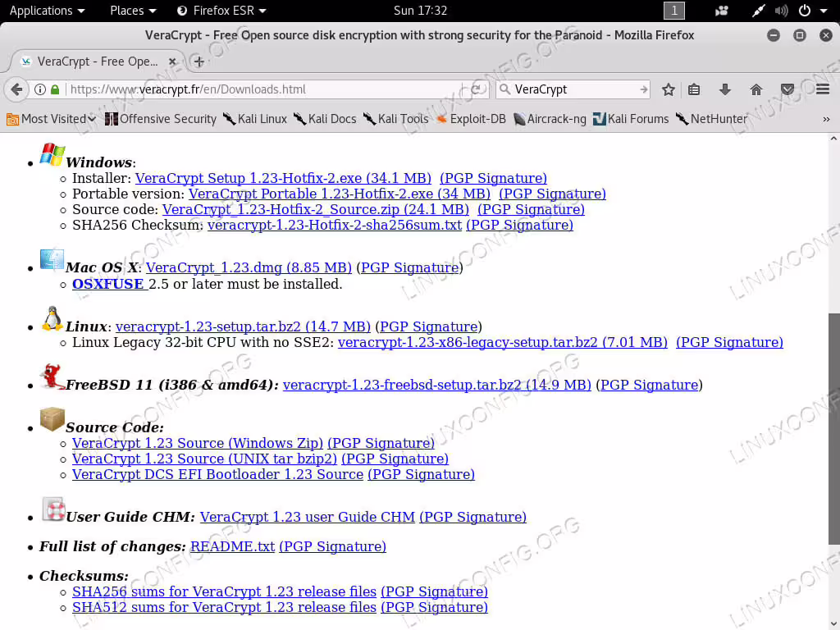Download VeraCrypt Setup 1.23-Hotfix-2.exe
840x630 pixels.
[x=283, y=178]
